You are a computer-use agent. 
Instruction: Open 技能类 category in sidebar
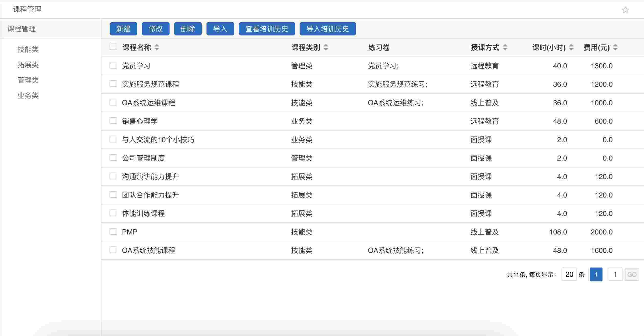[x=28, y=49]
